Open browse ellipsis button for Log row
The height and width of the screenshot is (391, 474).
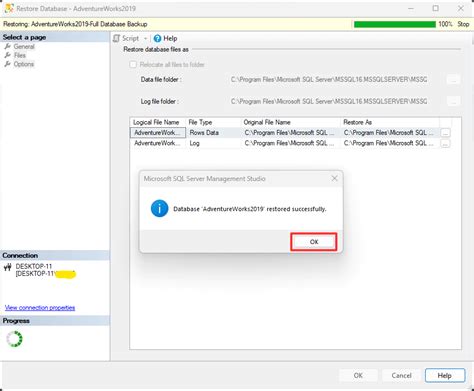tap(445, 143)
